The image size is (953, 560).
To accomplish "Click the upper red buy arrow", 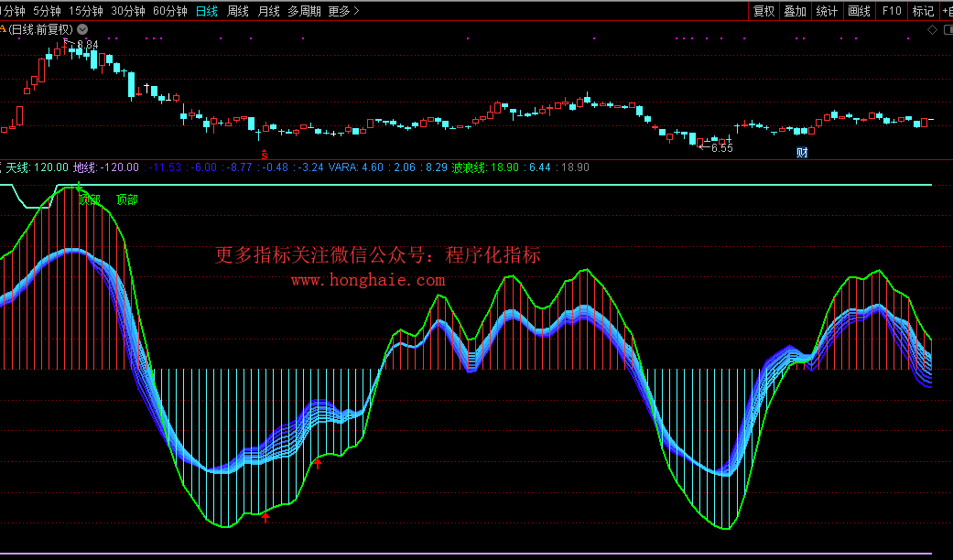I will coord(318,464).
